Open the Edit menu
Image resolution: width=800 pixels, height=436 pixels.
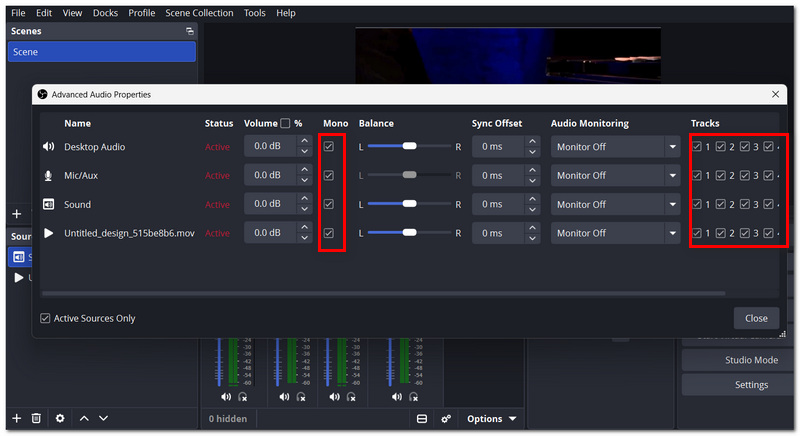point(44,13)
